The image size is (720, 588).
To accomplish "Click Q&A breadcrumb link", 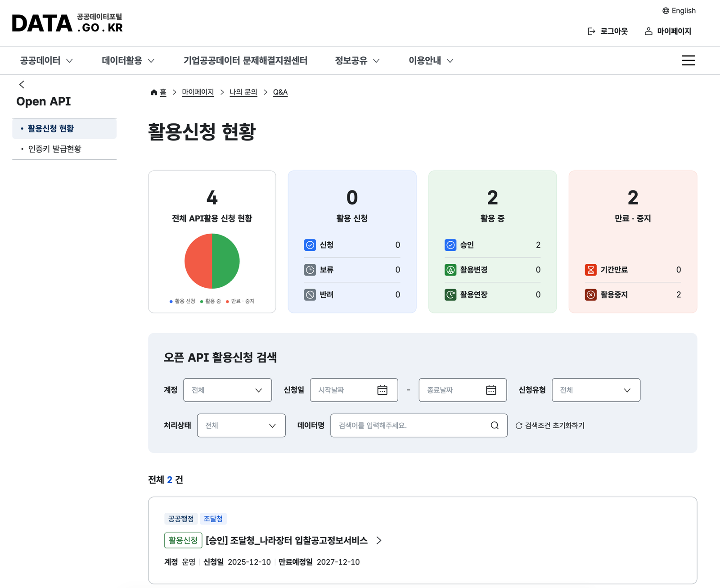I will coord(280,92).
